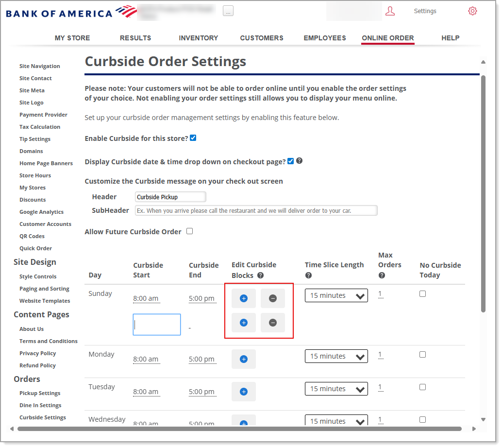Click the Time Slice Length help icon
The image size is (502, 448).
click(x=308, y=276)
